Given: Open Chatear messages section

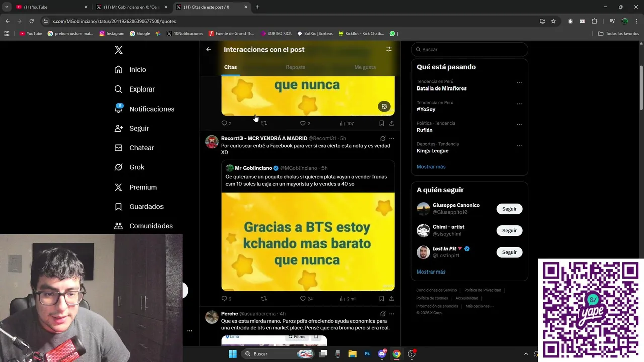Looking at the screenshot, I should [134, 148].
